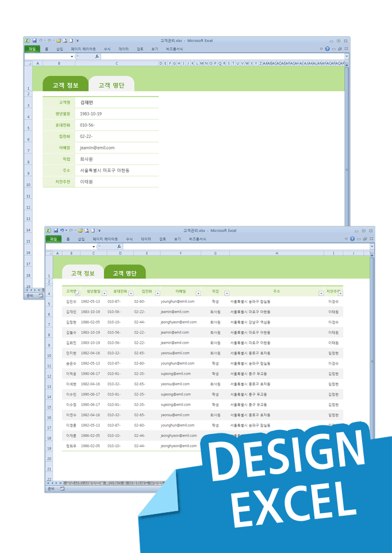Click the Save icon in the back window
The image size is (392, 553).
click(x=34, y=41)
